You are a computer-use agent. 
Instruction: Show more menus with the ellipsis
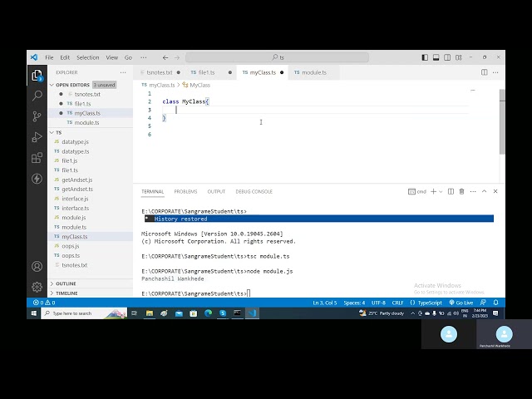click(x=144, y=57)
